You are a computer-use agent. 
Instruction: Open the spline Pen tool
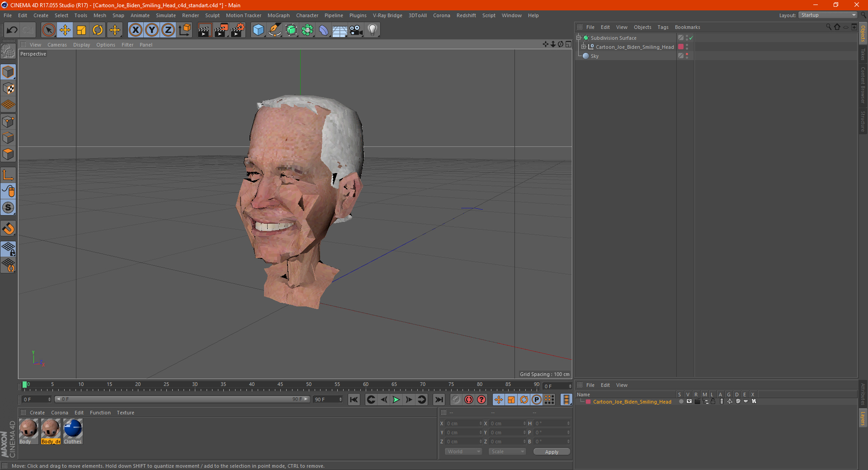coord(274,30)
